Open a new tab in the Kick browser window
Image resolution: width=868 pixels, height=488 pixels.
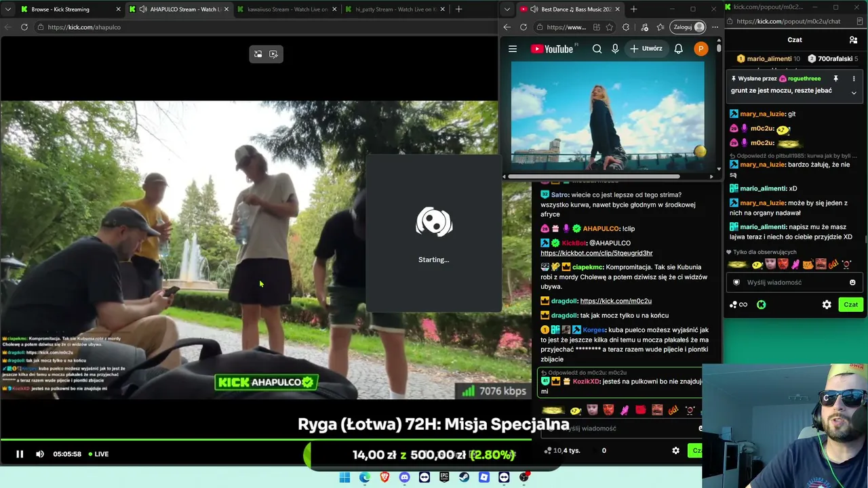point(458,9)
